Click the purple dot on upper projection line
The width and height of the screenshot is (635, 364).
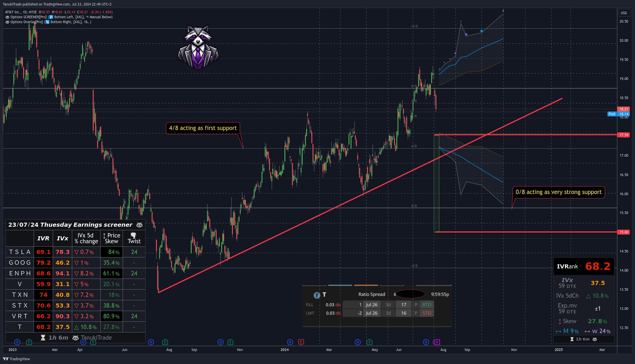click(x=466, y=35)
